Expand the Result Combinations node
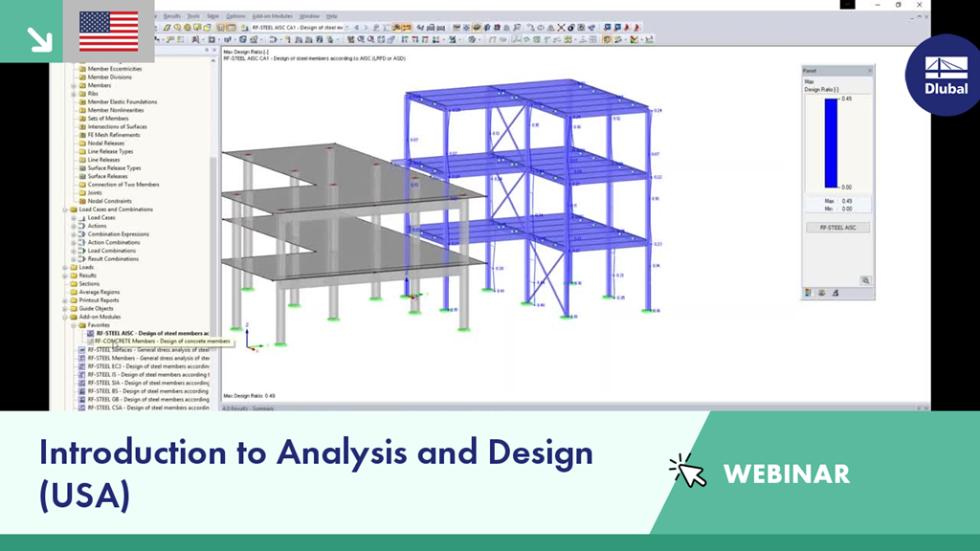This screenshot has width=980, height=551. pos(74,259)
